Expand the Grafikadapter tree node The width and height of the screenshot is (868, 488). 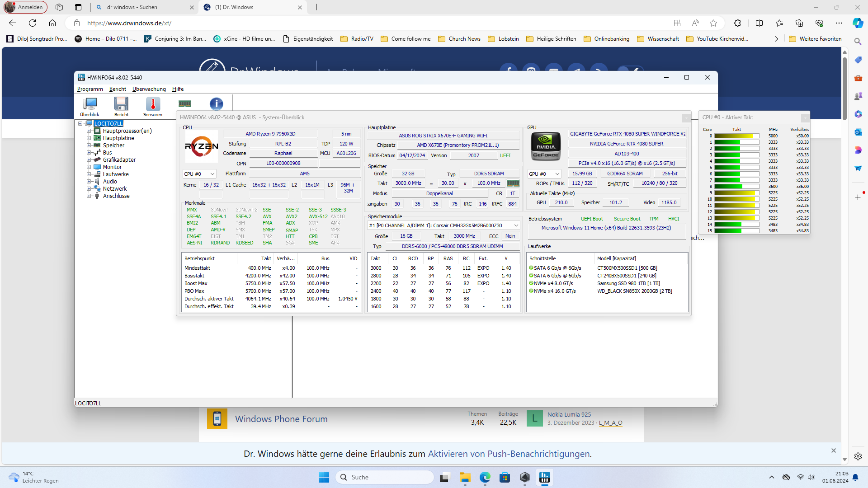tap(89, 160)
